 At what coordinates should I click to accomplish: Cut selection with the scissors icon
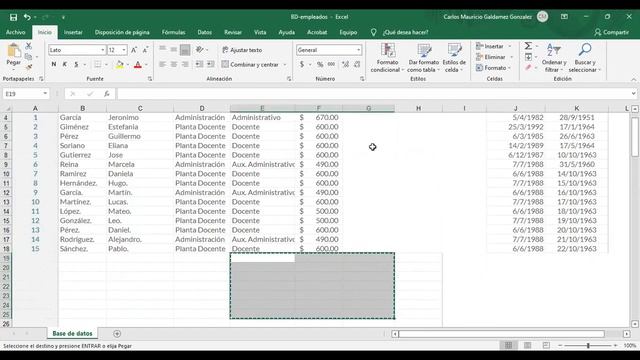(x=29, y=46)
